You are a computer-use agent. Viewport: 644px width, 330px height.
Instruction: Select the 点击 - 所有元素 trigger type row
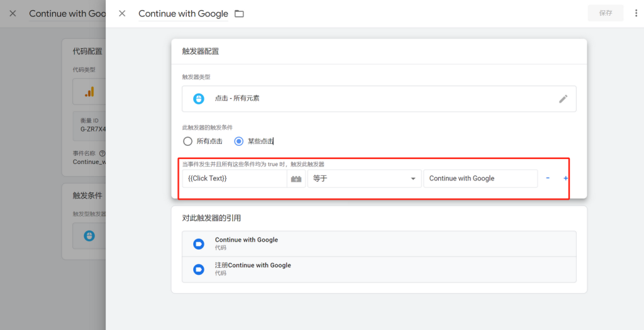pyautogui.click(x=379, y=99)
